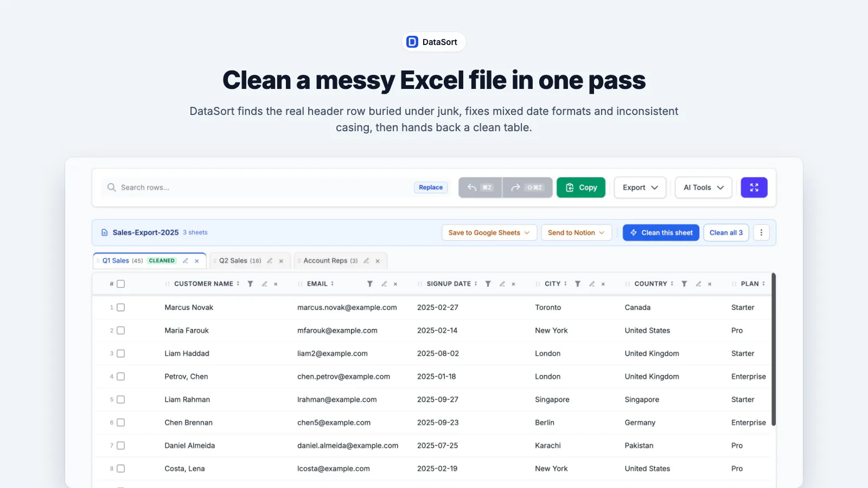Rename the Email column with pencil icon
Screen dimensions: 868x488
384,284
